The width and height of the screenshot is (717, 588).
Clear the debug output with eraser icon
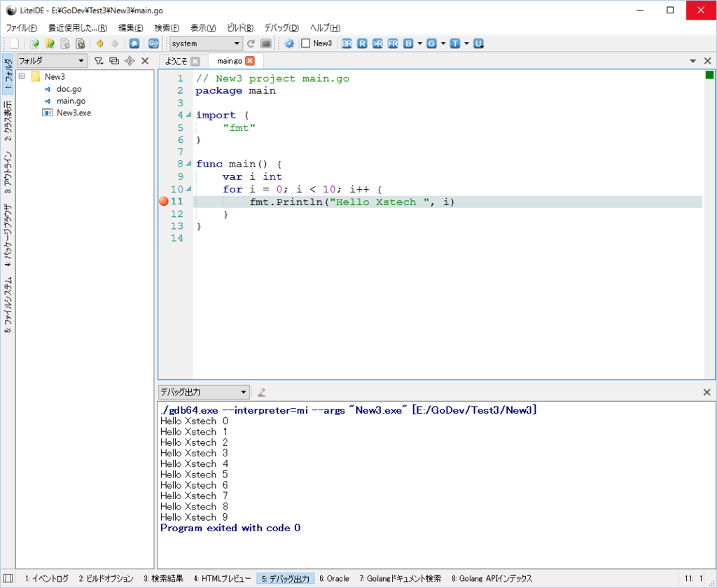(x=262, y=393)
